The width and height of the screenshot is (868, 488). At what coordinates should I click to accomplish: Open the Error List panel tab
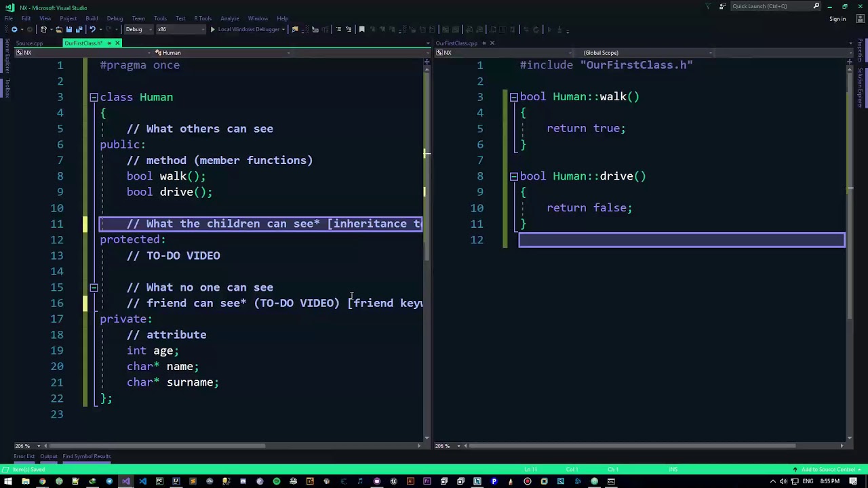click(x=24, y=456)
